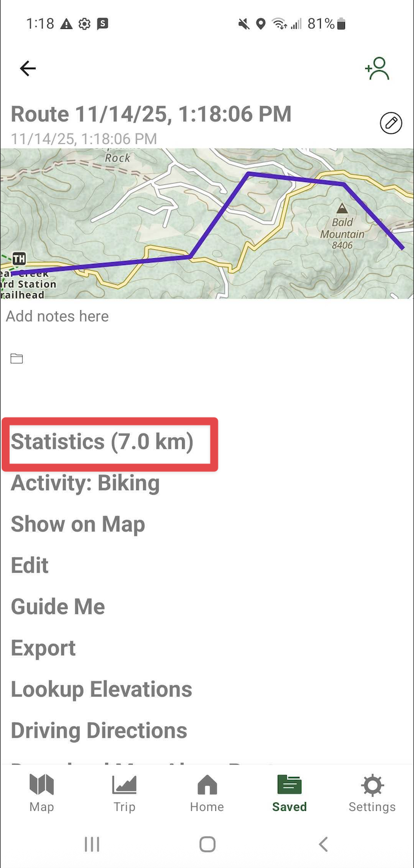Screen dimensions: 414x868
Task: Open the Settings gear tab
Action: click(x=372, y=793)
